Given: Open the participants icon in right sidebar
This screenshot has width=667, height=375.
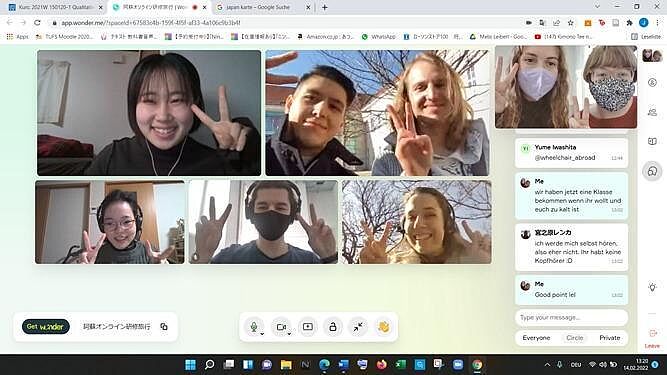Looking at the screenshot, I should click(x=652, y=112).
